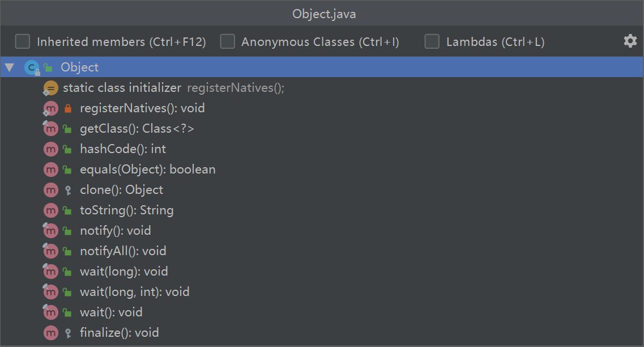644x347 pixels.
Task: Select the notify(): void method
Action: (116, 231)
